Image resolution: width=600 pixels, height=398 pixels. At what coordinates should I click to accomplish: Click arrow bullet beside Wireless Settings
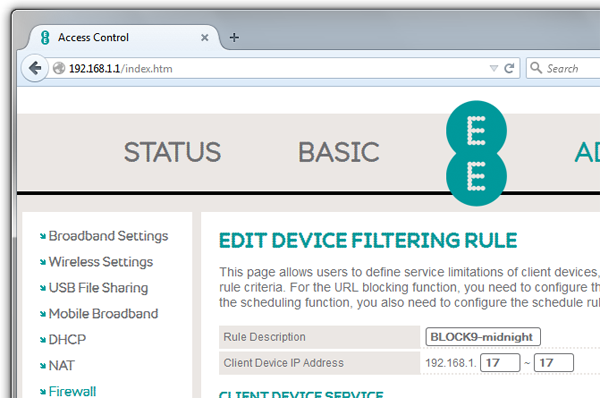coord(43,263)
